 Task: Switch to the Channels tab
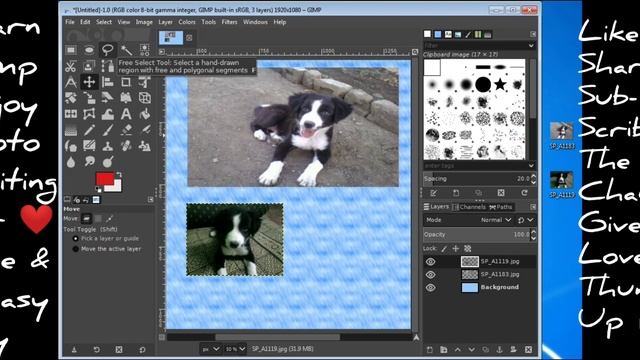click(469, 207)
